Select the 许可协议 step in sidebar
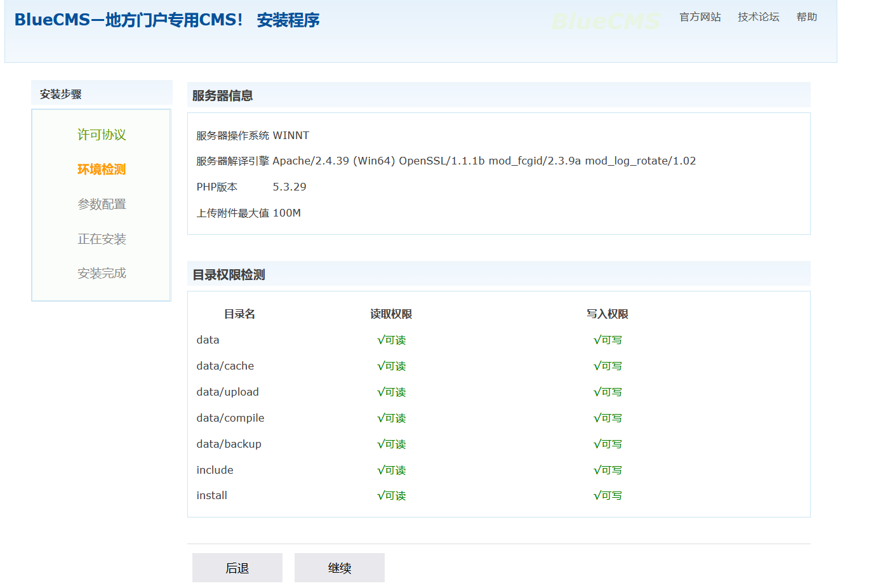The height and width of the screenshot is (588, 871). point(102,135)
